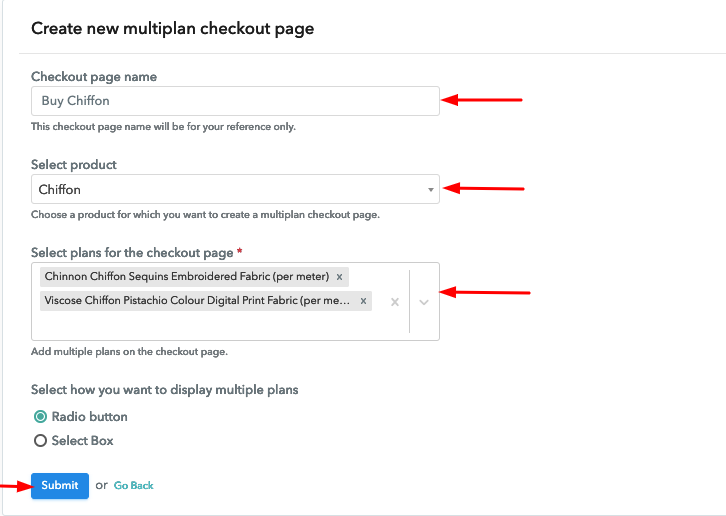Click the 'Select Box' option label
Screen dimensions: 726x516
(x=82, y=440)
